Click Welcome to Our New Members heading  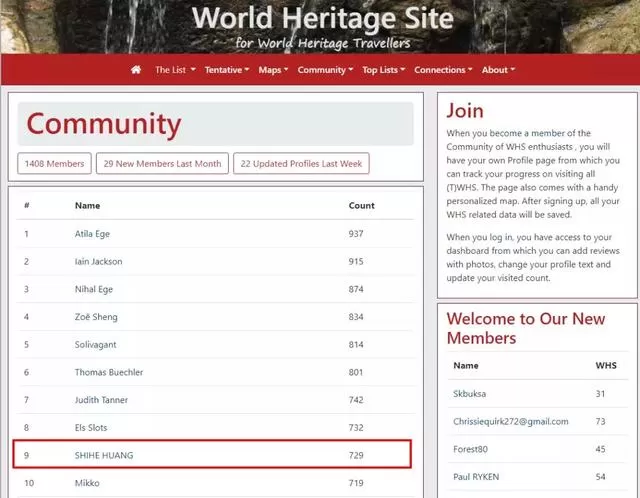coord(526,329)
